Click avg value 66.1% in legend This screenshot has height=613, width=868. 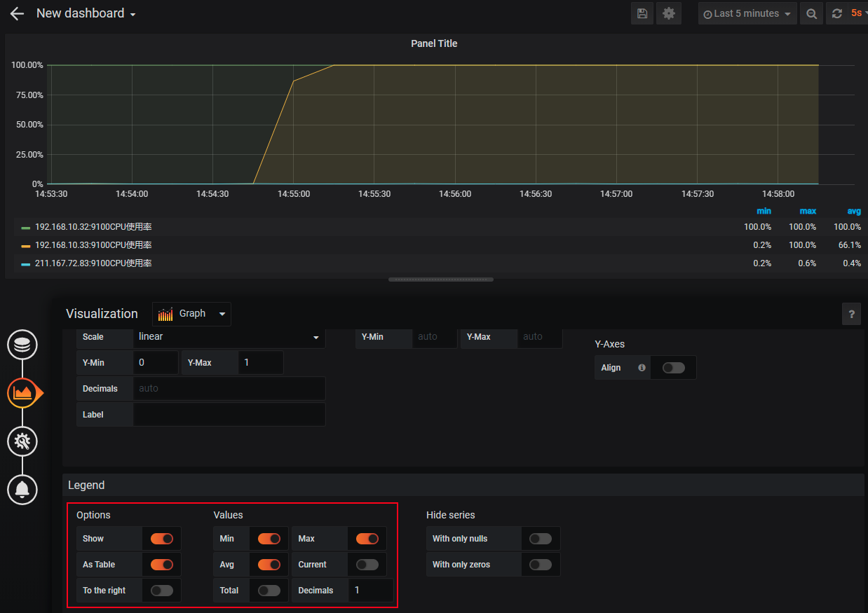point(850,245)
